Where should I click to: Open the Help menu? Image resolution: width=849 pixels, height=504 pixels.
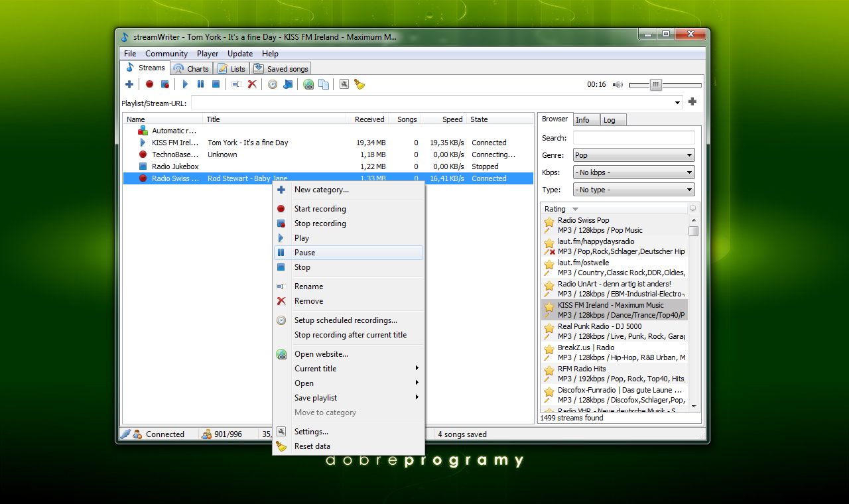270,54
